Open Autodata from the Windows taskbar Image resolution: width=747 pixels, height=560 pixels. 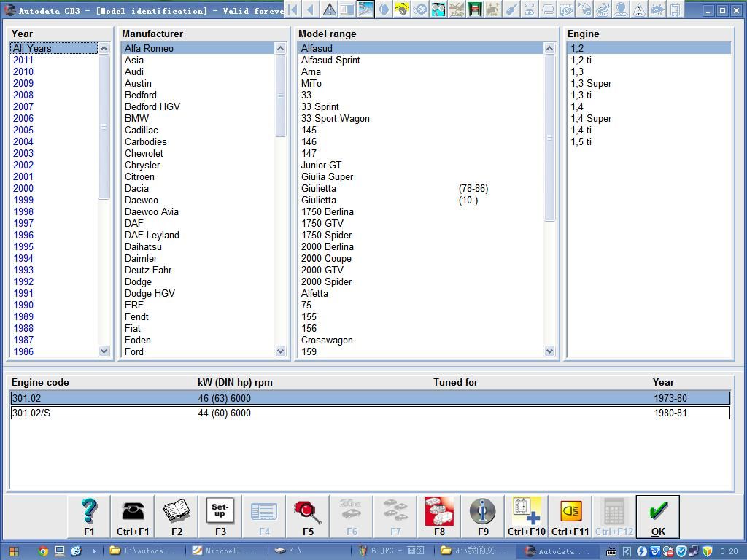point(557,551)
